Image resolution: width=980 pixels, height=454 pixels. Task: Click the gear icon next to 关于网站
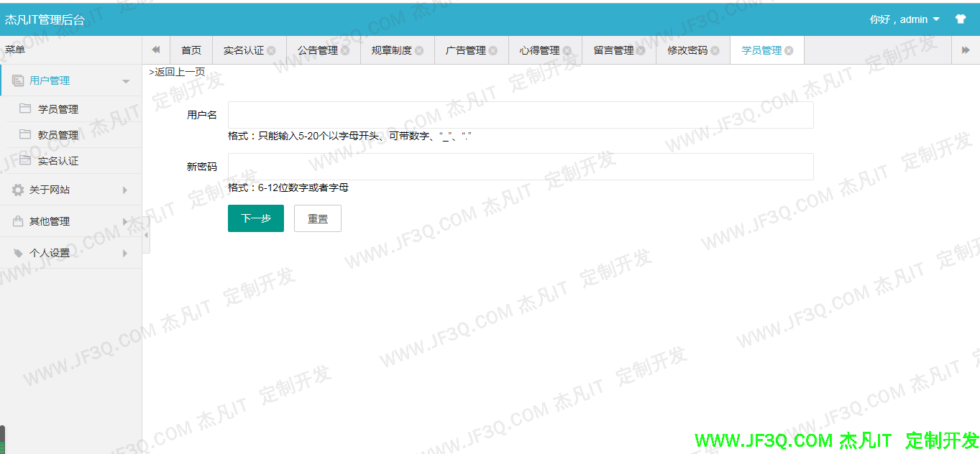(x=17, y=190)
